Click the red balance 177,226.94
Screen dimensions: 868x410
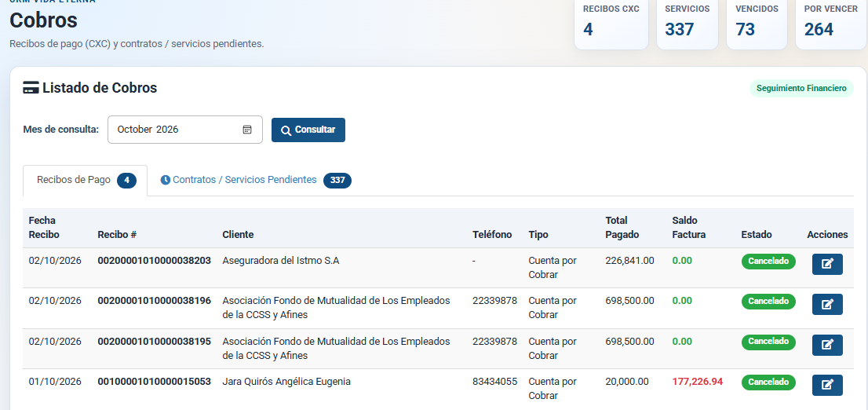click(x=698, y=381)
